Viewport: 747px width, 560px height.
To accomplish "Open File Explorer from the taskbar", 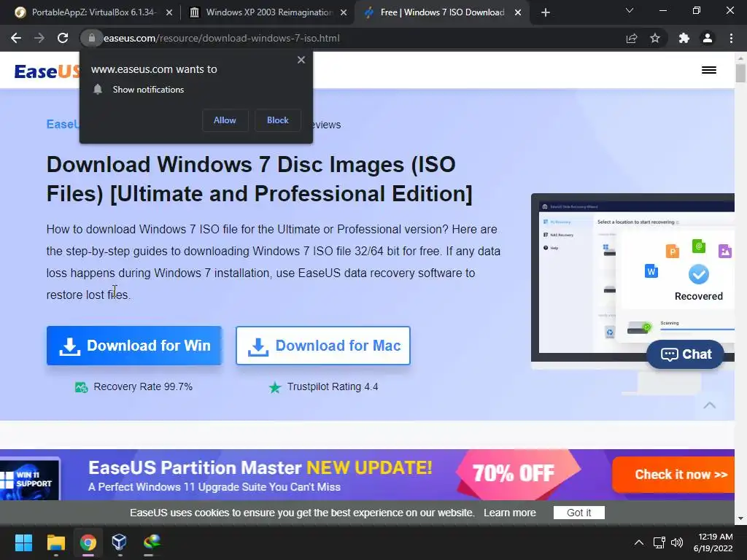I will click(x=55, y=542).
